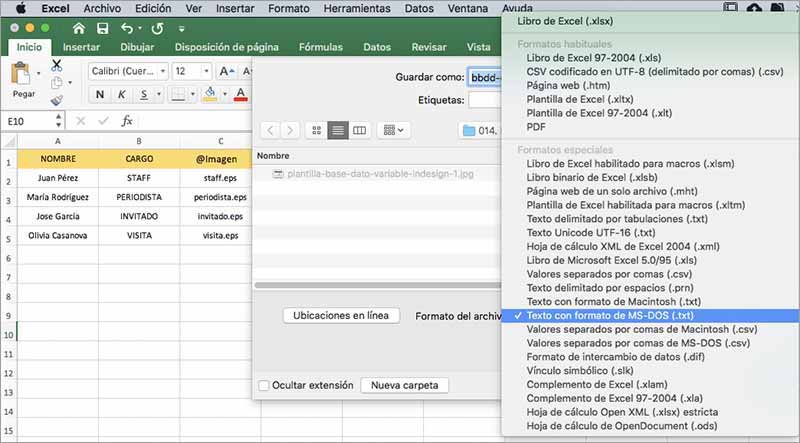Click the Home icon in title bar

point(79,29)
